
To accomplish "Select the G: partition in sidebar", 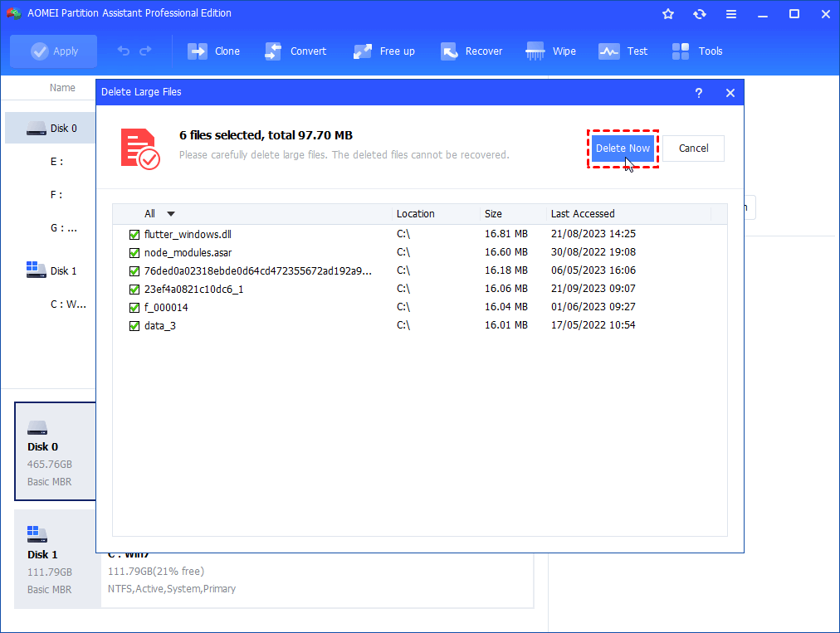I will [x=63, y=227].
